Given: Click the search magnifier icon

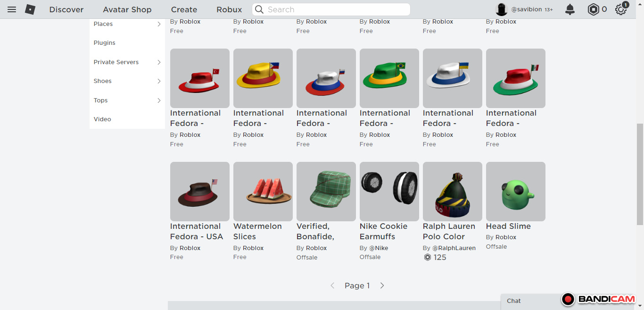Looking at the screenshot, I should coord(259,9).
